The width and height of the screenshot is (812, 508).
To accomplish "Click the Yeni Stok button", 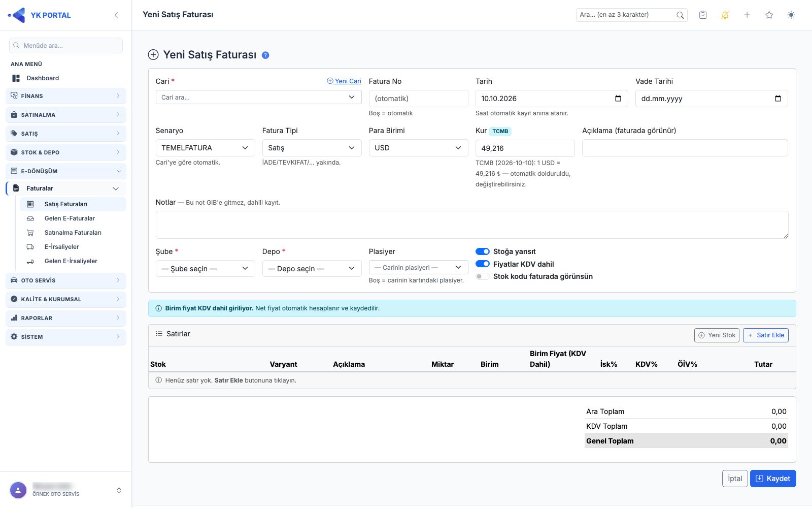I will pos(717,335).
